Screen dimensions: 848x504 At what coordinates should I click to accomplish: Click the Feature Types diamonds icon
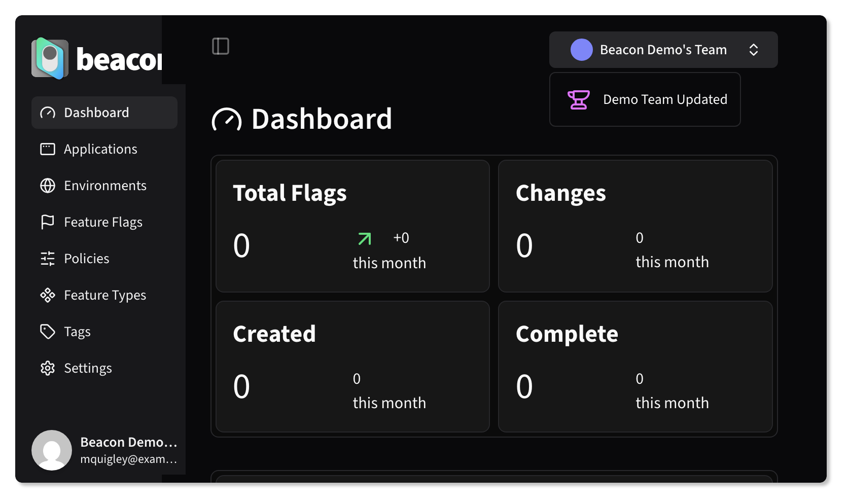click(x=48, y=295)
